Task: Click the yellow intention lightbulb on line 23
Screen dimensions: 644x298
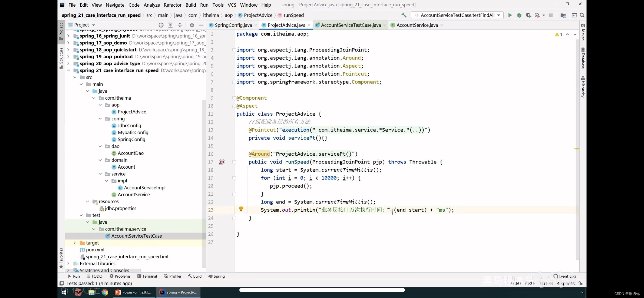Action: point(241,209)
